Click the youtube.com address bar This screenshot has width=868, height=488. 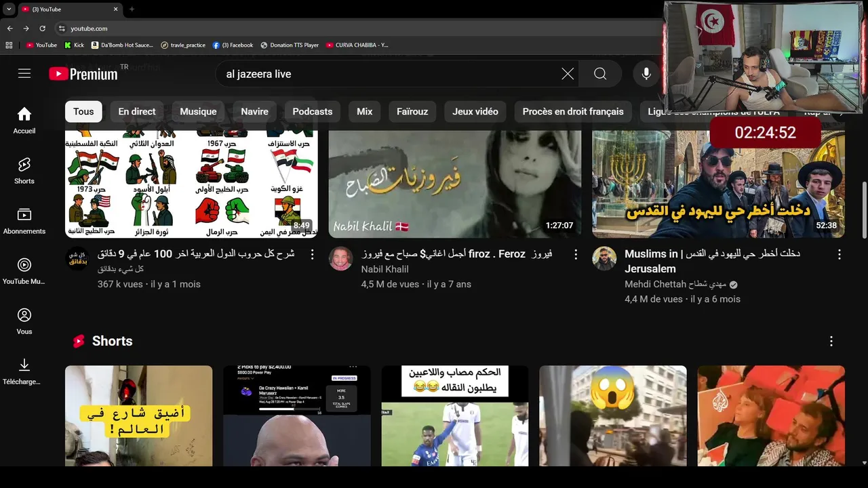[x=359, y=28]
